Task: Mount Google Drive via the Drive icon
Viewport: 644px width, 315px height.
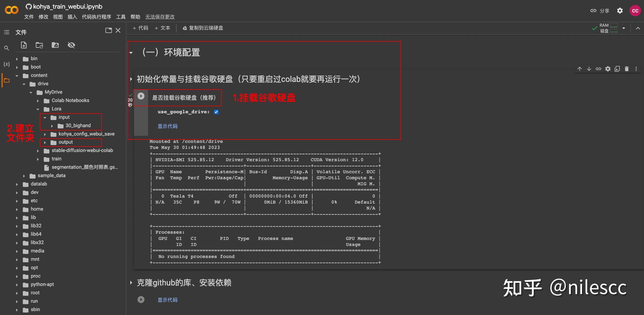Action: [55, 45]
